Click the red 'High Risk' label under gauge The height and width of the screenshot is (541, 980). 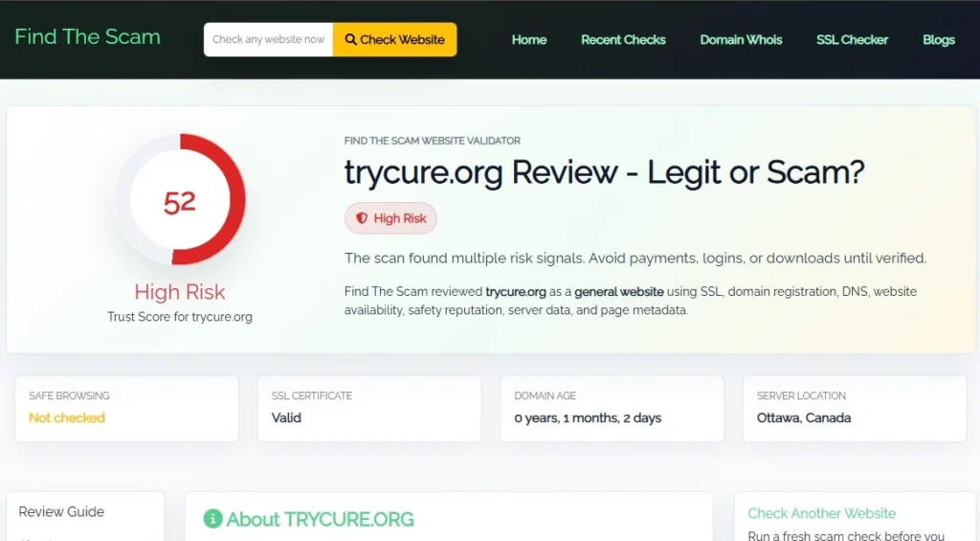tap(180, 291)
